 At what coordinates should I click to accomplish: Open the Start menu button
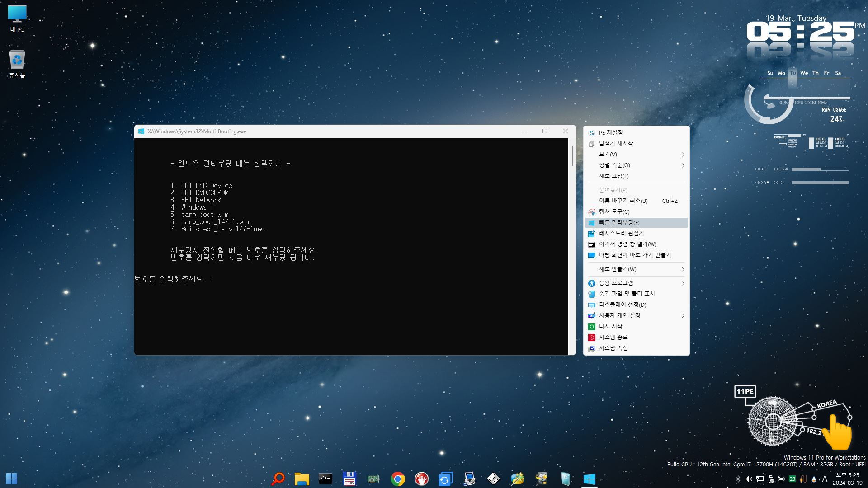click(x=11, y=479)
